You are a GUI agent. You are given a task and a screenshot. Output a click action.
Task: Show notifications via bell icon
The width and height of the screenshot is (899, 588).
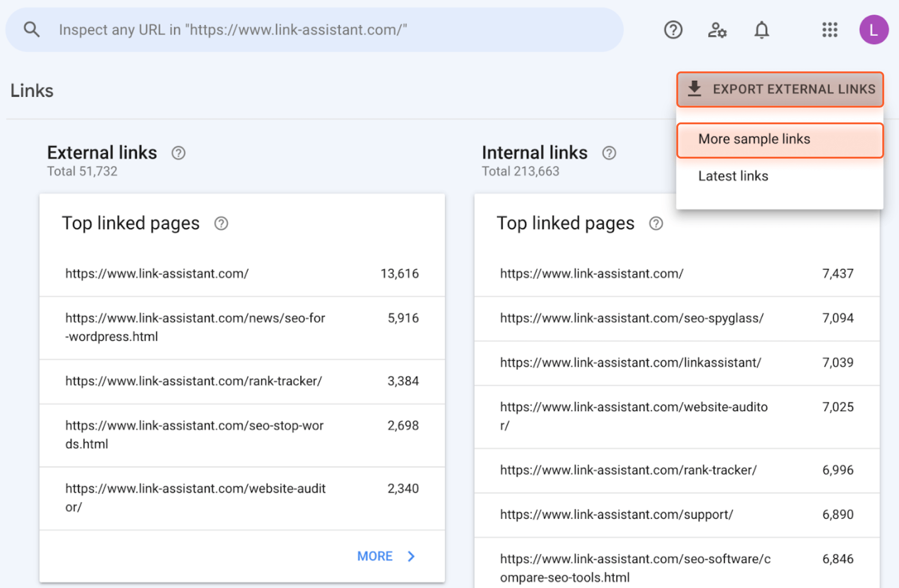pos(762,30)
